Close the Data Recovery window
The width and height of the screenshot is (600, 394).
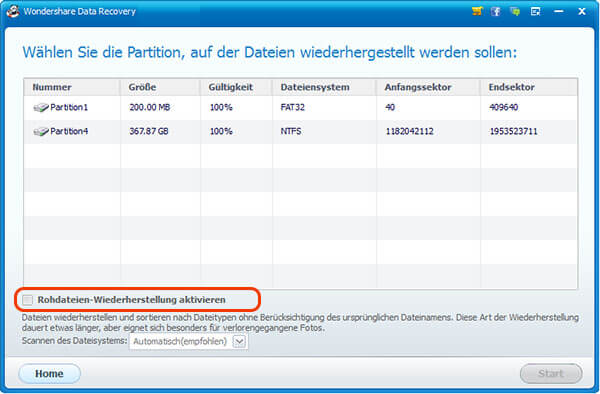[x=582, y=11]
